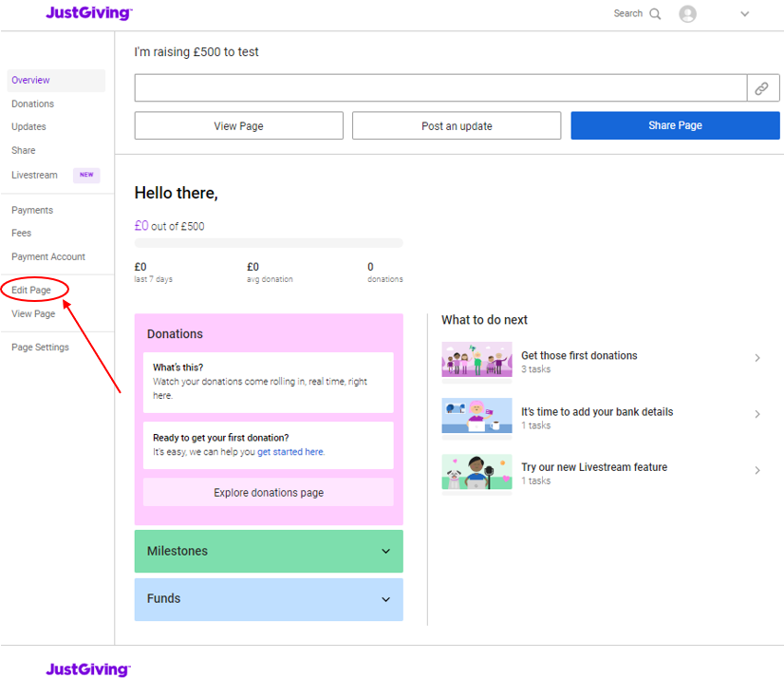Click It's time to add bank details text
Viewport: 784px width, 678px height.
(597, 412)
